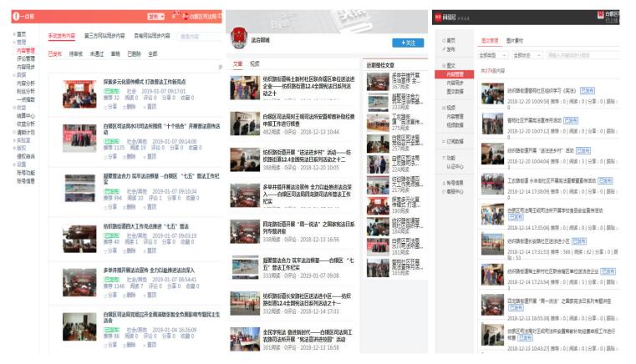Select highlighted 内容管理 in right sidebar
The width and height of the screenshot is (636, 364).
[x=455, y=74]
